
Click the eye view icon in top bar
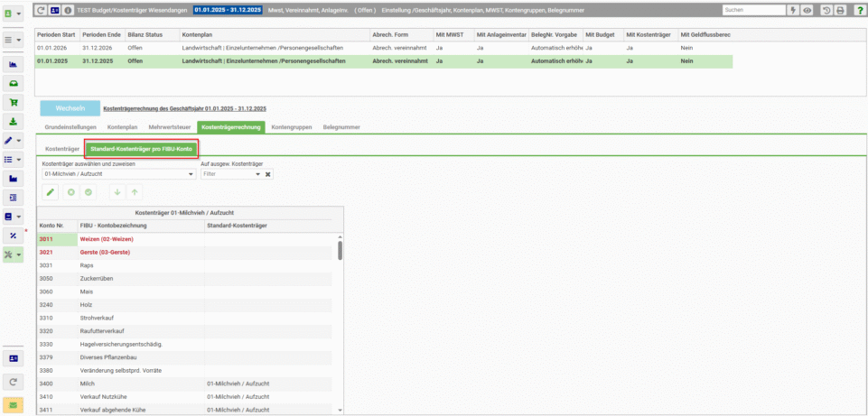pos(807,10)
